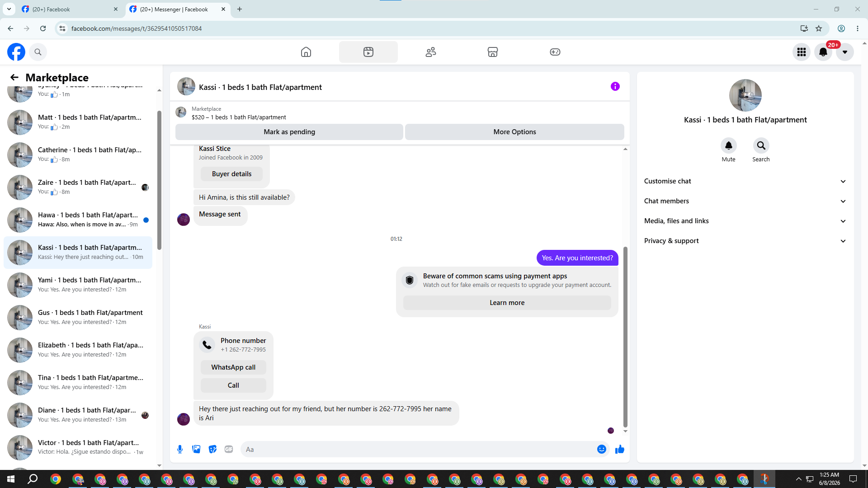Attach a photo or file
The height and width of the screenshot is (488, 868).
(196, 449)
